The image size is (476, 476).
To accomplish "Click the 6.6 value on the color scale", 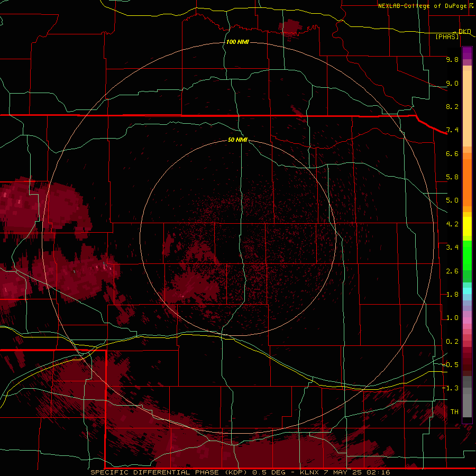I will coord(452,153).
